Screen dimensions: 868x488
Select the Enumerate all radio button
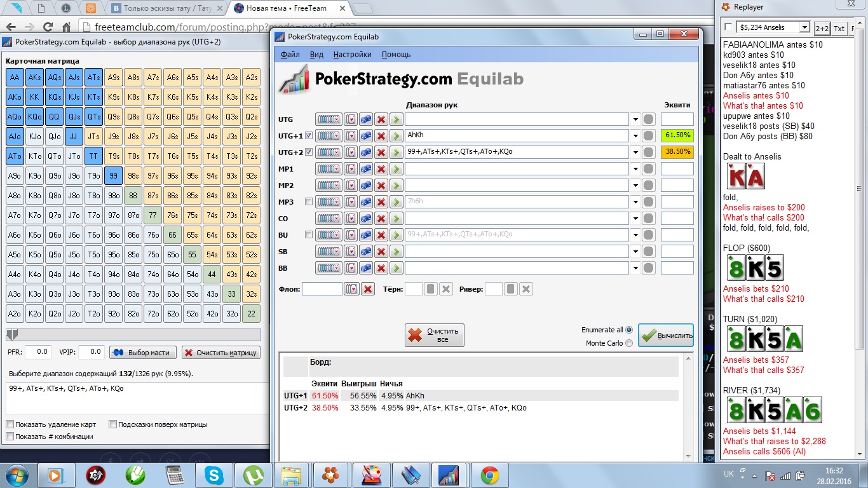[x=629, y=330]
